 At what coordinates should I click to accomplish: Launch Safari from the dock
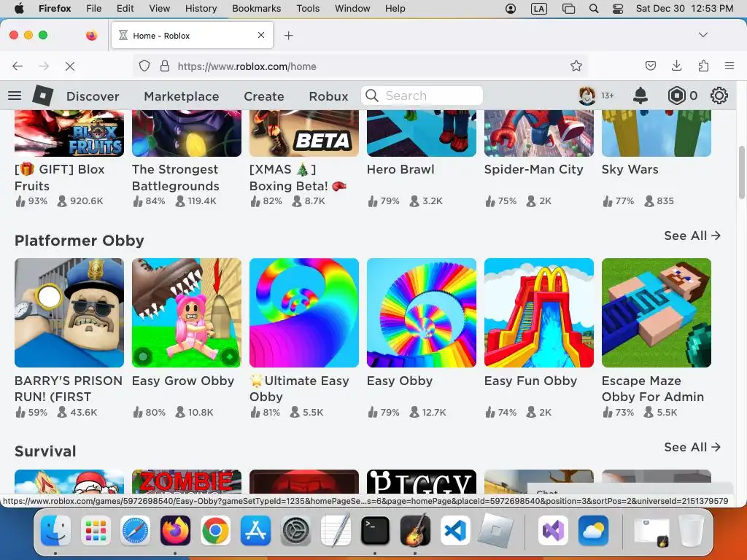pos(136,530)
